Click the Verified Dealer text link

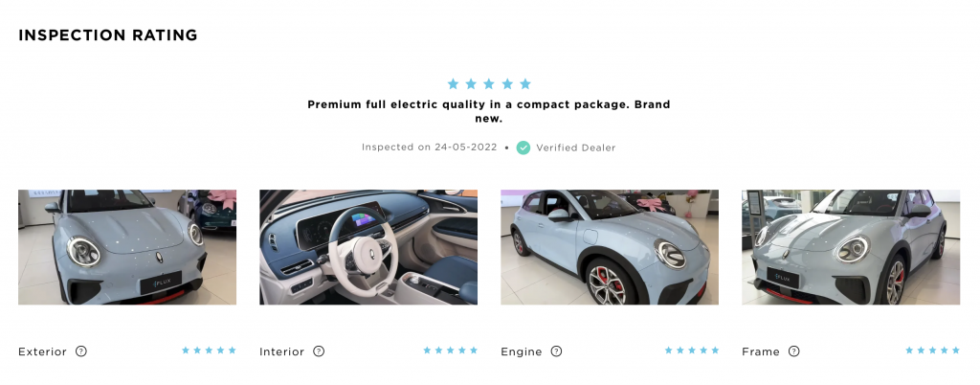tap(575, 148)
